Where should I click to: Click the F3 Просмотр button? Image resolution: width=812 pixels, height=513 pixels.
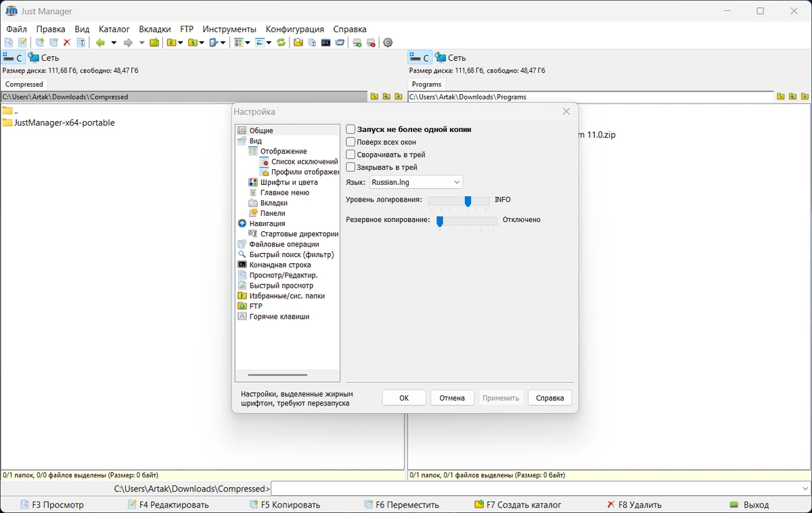(52, 505)
